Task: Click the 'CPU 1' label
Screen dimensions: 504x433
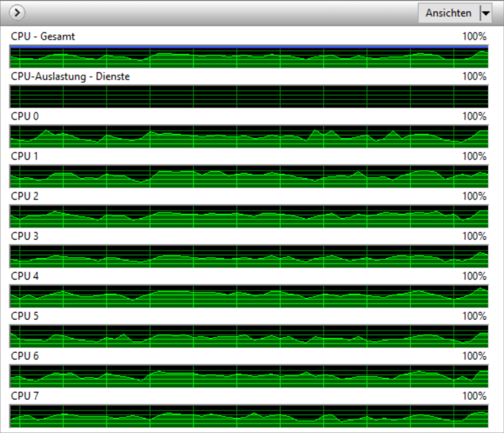Action: click(25, 156)
